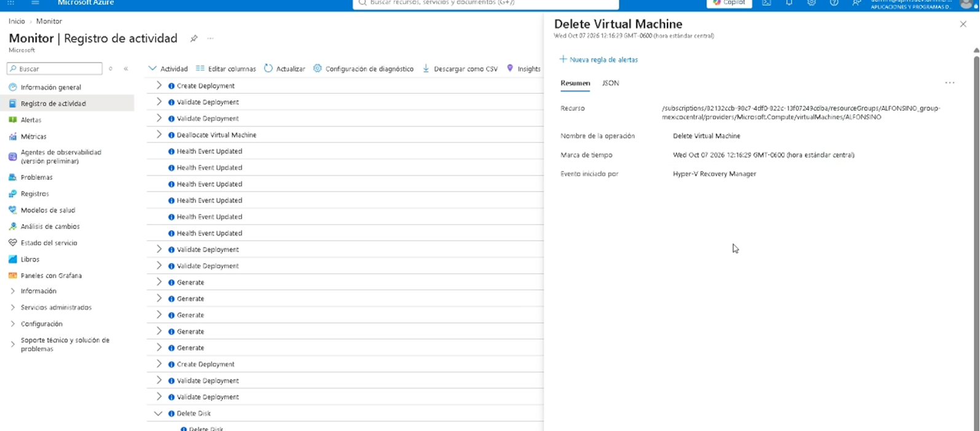Open the ellipsis menu beside the page title

point(211,39)
